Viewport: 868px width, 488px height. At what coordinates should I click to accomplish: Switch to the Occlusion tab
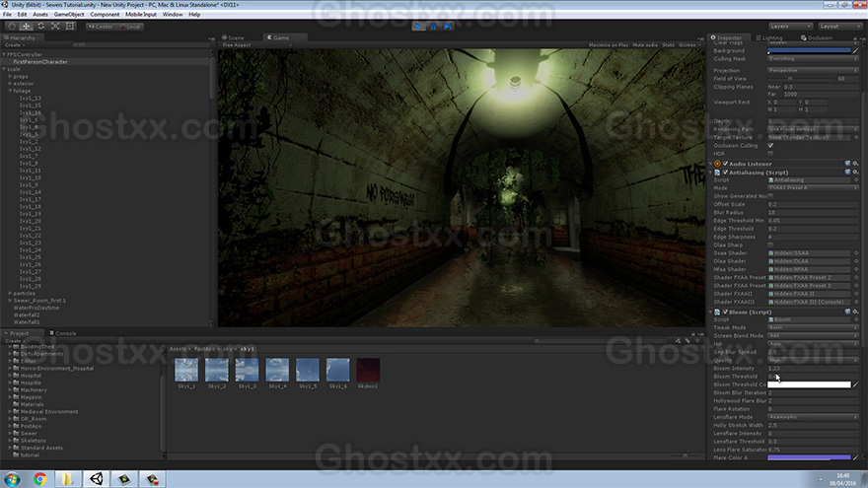pyautogui.click(x=817, y=37)
